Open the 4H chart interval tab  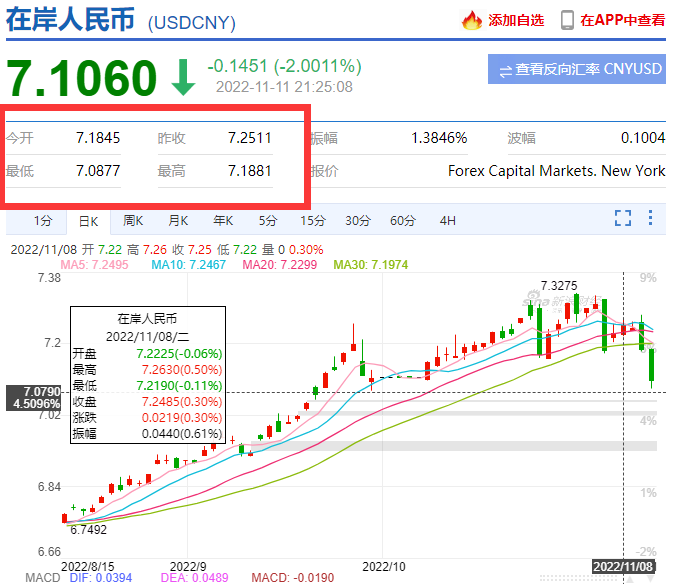(x=447, y=220)
